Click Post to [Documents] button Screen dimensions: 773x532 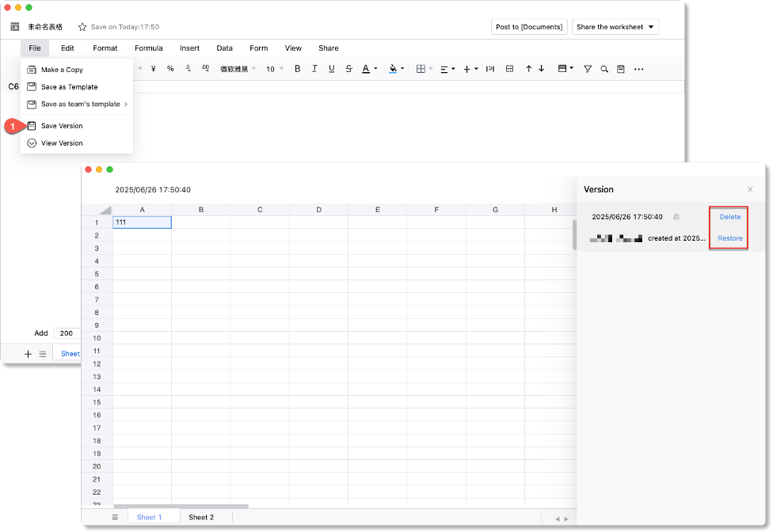point(529,27)
